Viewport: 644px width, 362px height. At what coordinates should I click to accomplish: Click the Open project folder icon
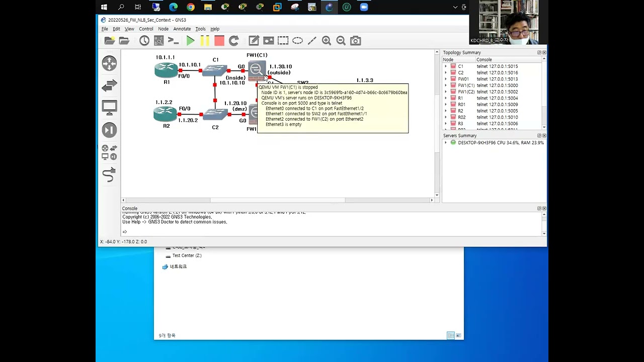click(124, 41)
